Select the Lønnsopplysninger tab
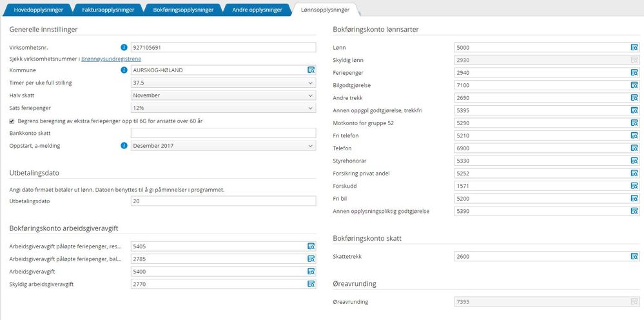Image resolution: width=644 pixels, height=320 pixels. (325, 10)
